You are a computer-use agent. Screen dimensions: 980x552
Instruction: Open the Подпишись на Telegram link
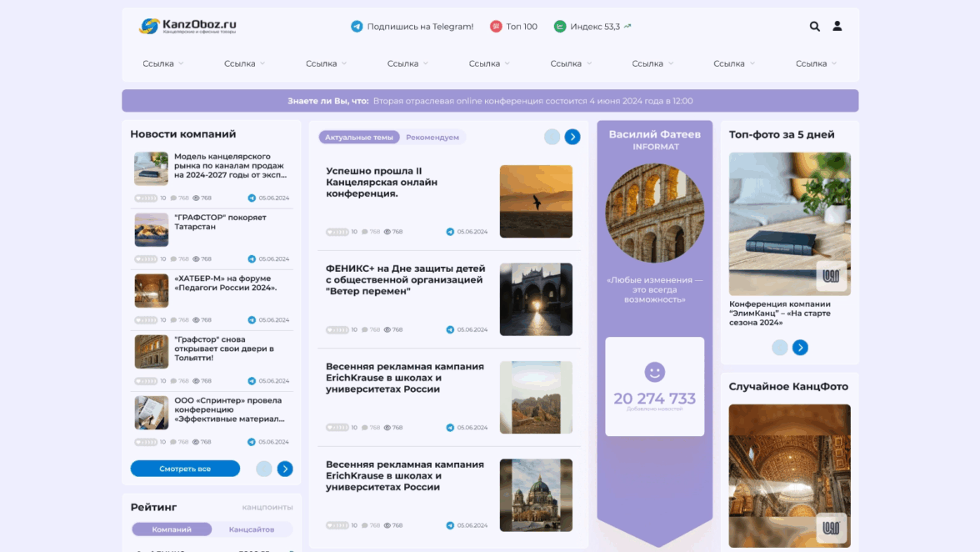click(420, 27)
